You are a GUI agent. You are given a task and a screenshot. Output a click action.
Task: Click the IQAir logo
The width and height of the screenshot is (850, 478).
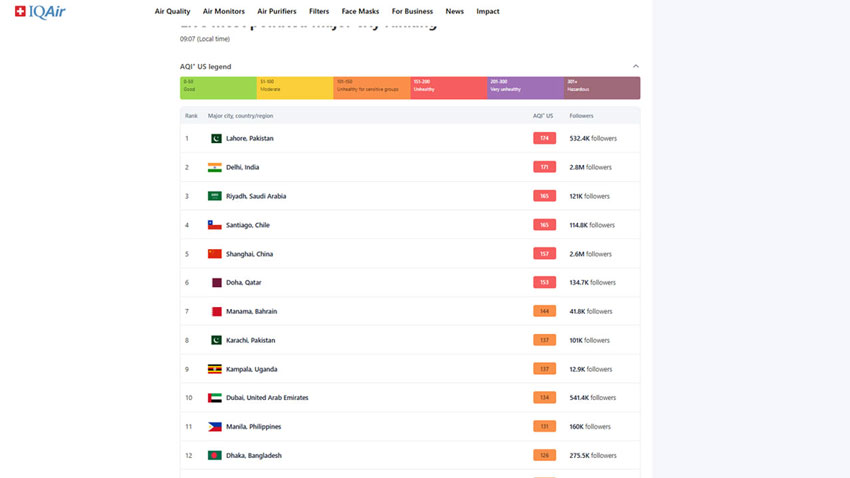[x=40, y=11]
